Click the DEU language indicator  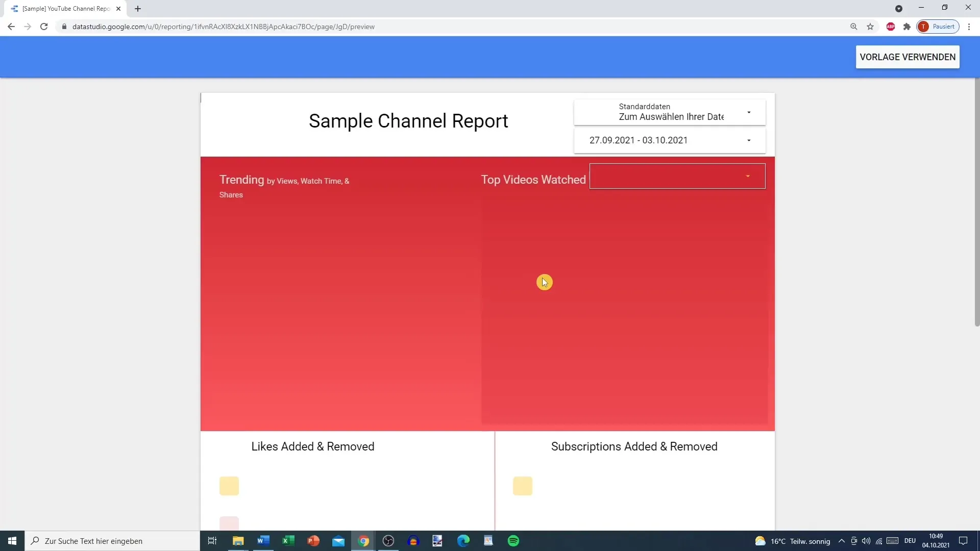coord(910,541)
